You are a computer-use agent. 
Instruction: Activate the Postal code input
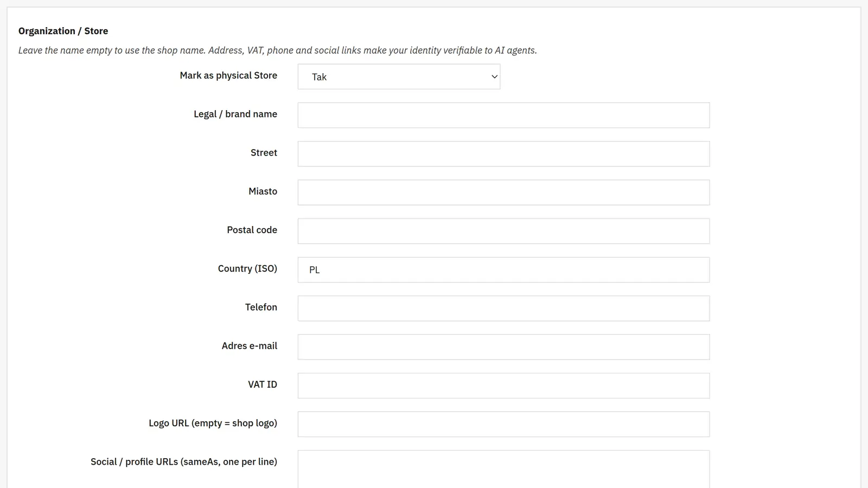503,231
